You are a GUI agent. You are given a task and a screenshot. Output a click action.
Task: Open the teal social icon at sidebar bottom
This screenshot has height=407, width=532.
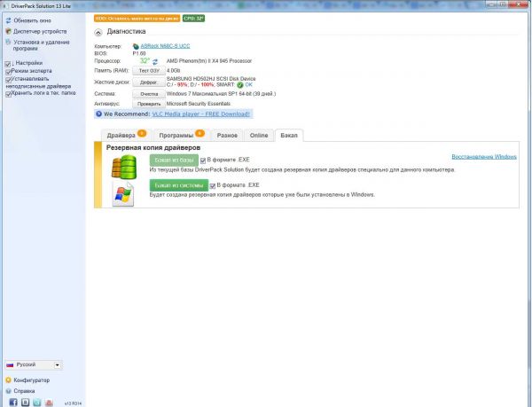click(x=37, y=403)
